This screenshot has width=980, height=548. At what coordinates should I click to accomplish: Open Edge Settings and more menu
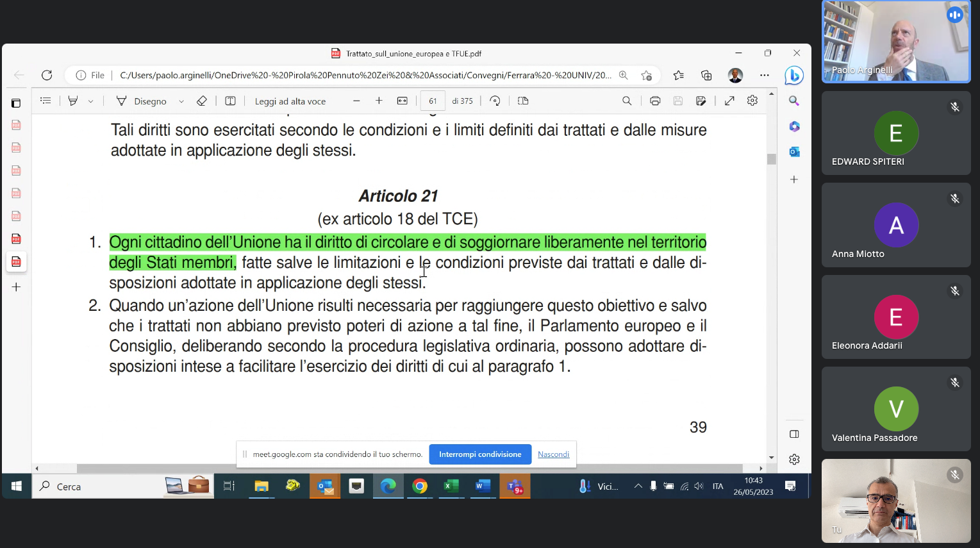[764, 75]
